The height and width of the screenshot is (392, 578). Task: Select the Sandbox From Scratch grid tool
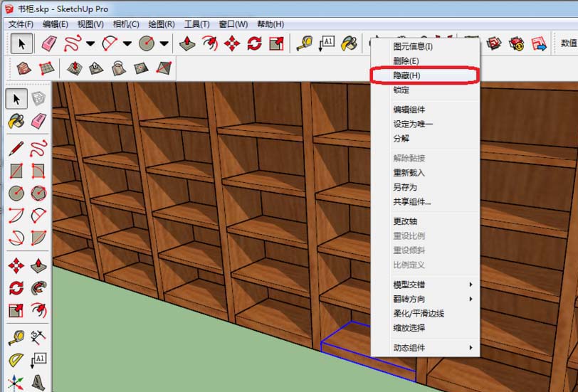coord(46,68)
